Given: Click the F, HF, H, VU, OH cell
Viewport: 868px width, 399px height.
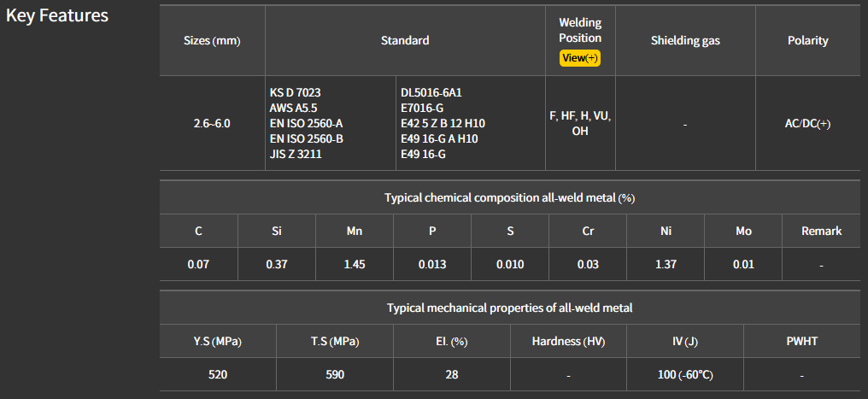Looking at the screenshot, I should pyautogui.click(x=580, y=123).
